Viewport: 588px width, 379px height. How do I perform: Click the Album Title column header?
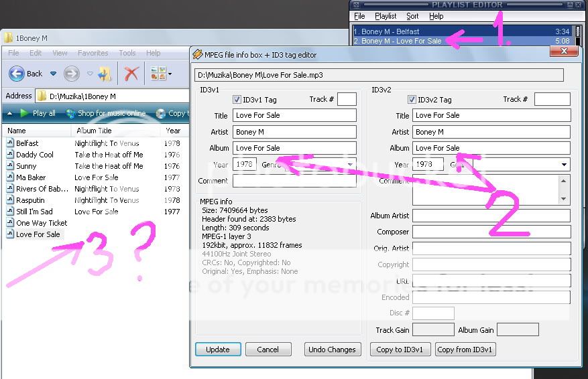115,131
